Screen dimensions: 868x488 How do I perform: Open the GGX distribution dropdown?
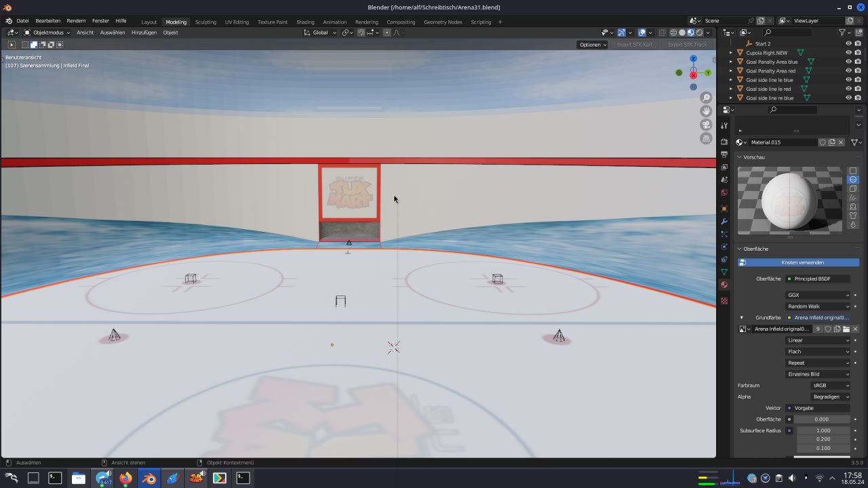(818, 295)
